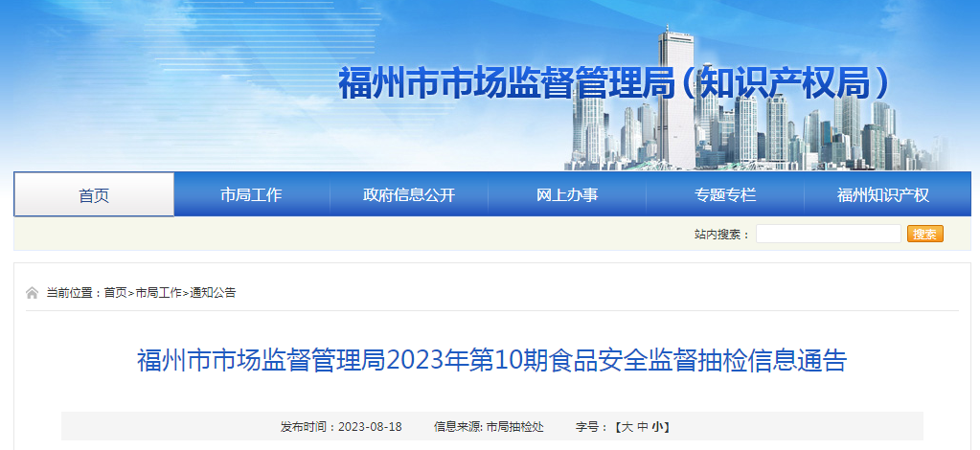This screenshot has width=980, height=450.
Task: Click the 站内搜索 label
Action: point(721,235)
